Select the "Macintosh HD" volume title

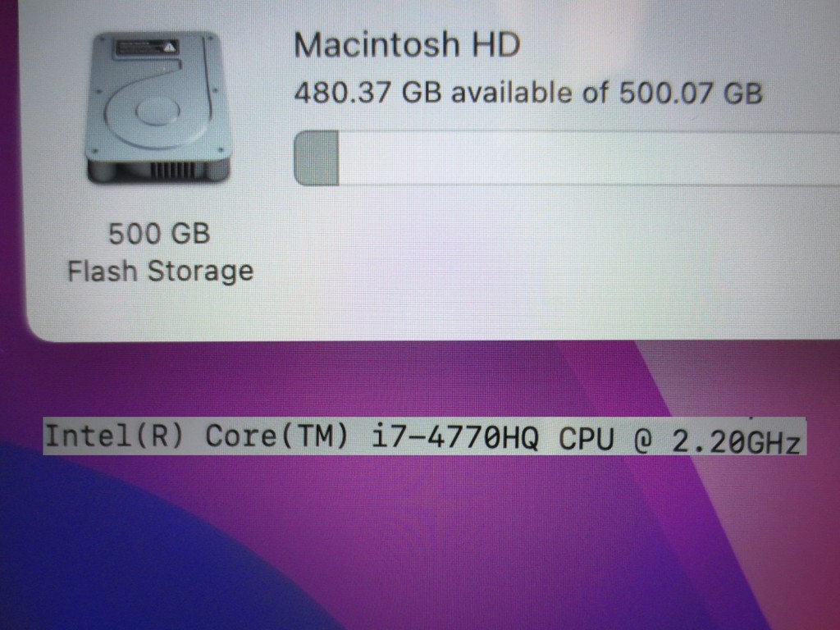407,44
